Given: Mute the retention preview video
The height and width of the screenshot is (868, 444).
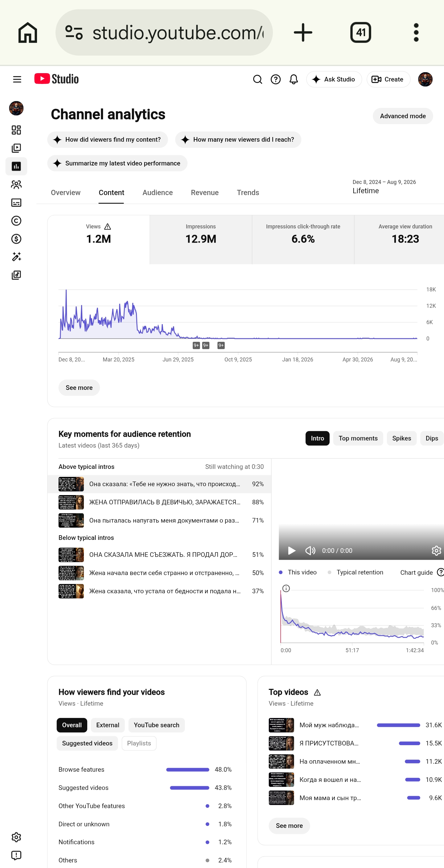Looking at the screenshot, I should pos(310,551).
